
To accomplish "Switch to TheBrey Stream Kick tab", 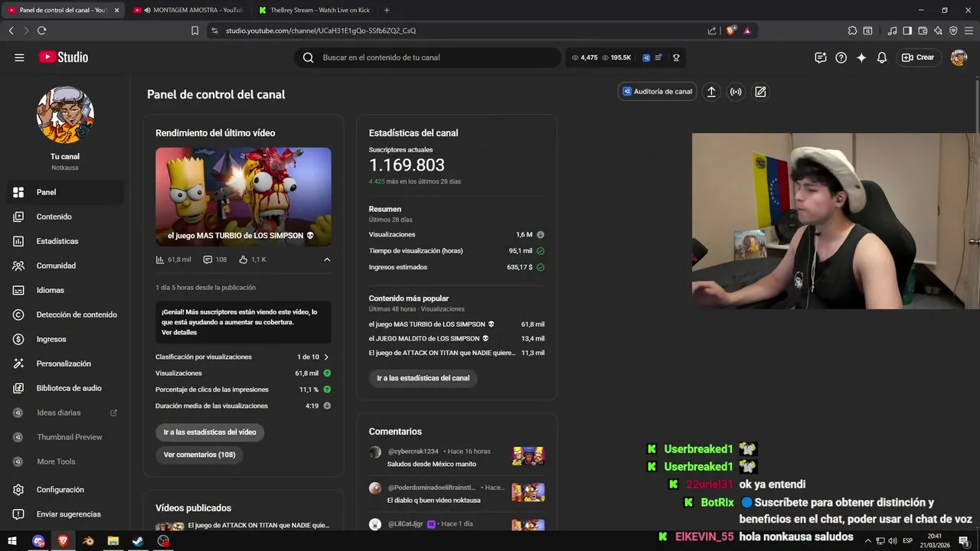I will coord(314,10).
